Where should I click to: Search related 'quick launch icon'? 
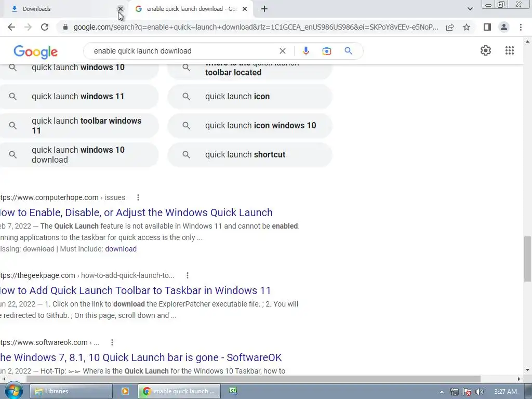click(250, 96)
